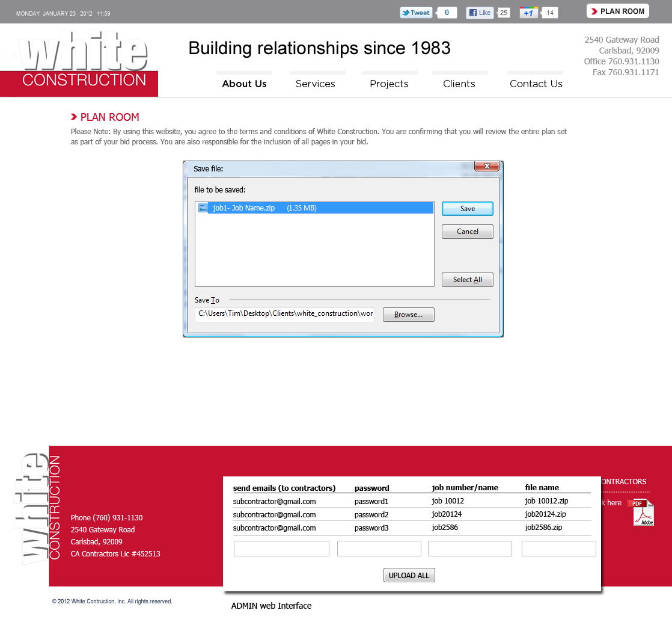Screen dimensions: 672x628
Task: Select the password1 cell
Action: point(371,502)
